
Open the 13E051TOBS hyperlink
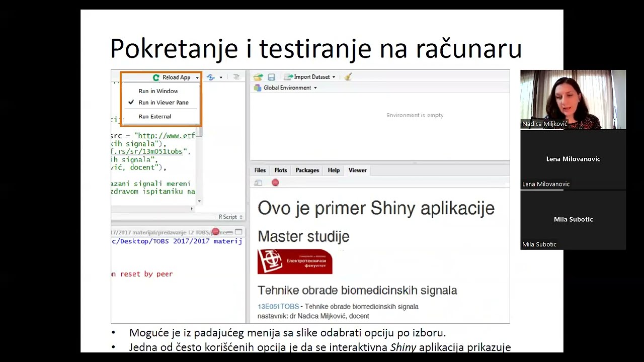tap(278, 306)
